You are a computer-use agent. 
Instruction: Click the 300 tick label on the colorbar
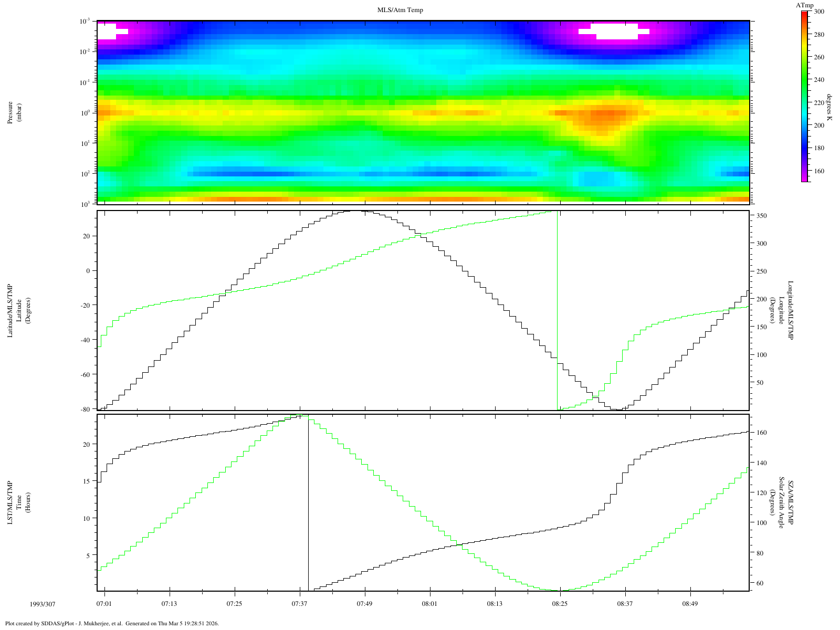point(819,12)
